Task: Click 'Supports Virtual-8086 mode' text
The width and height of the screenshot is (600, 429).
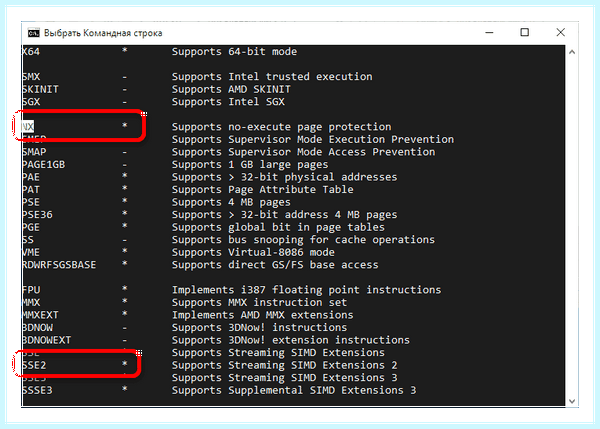Action: [253, 253]
